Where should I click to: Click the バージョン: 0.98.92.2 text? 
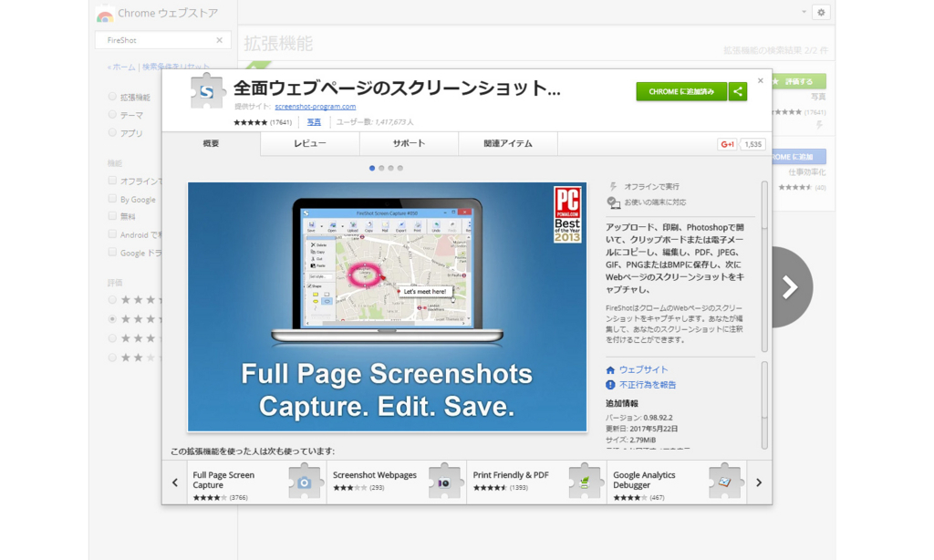pos(639,418)
